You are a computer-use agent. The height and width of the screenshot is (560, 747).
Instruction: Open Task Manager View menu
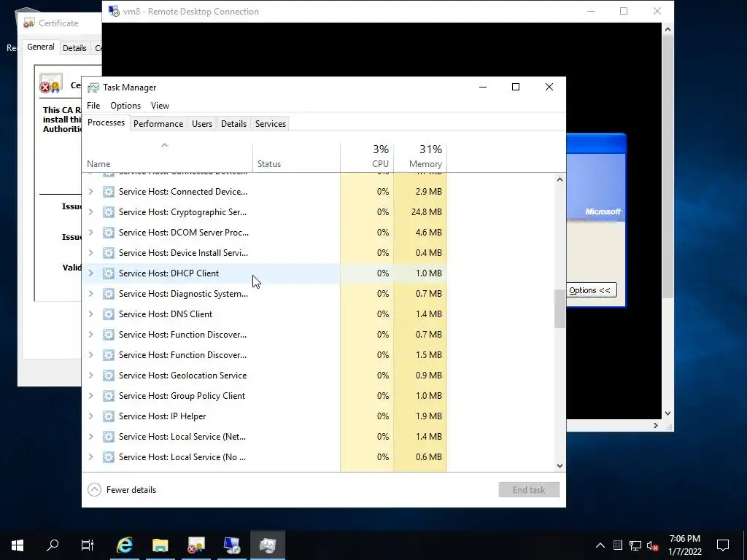(x=160, y=106)
